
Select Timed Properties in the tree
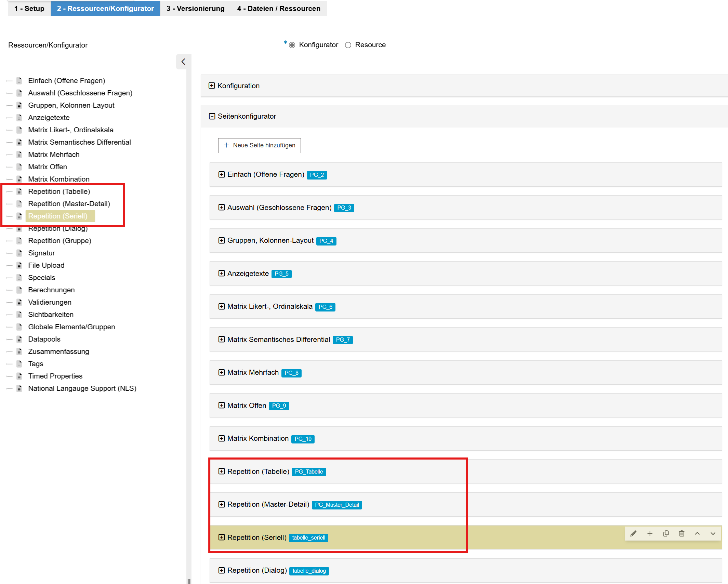tap(55, 376)
